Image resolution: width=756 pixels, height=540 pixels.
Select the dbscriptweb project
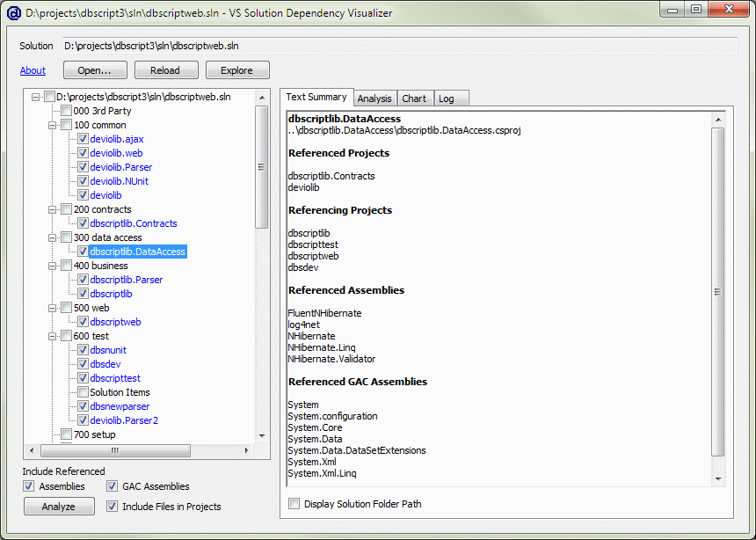click(115, 322)
